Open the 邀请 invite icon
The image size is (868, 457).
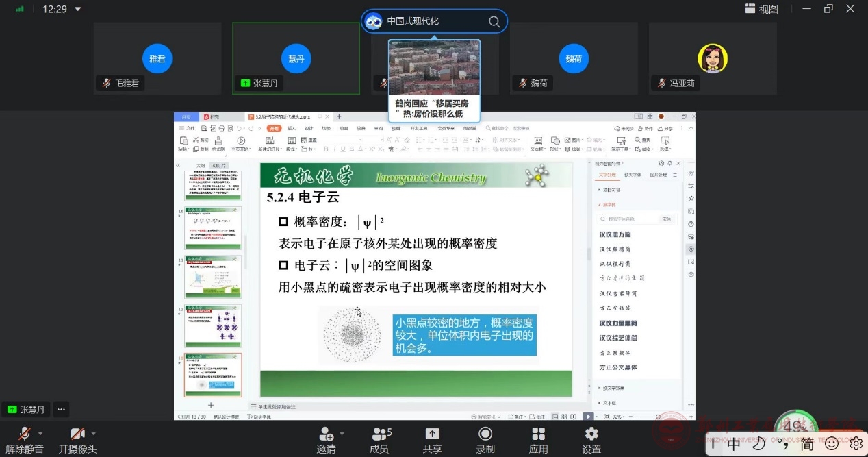(x=326, y=434)
